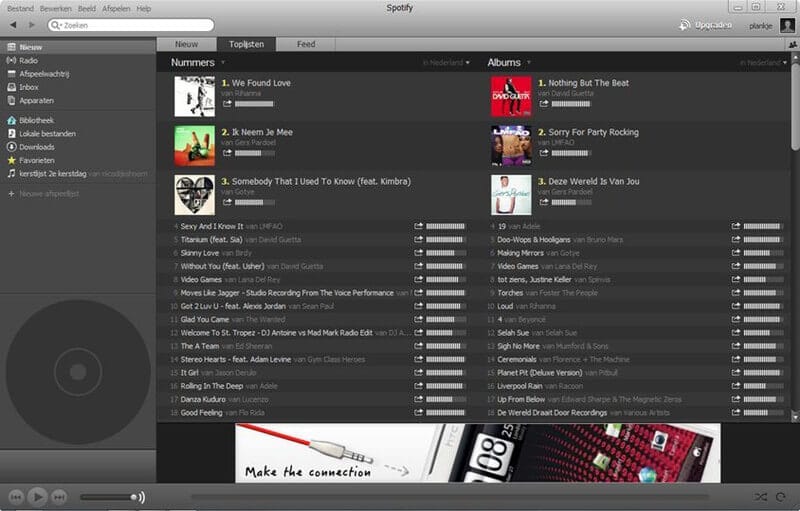Image resolution: width=800 pixels, height=511 pixels.
Task: Share the album 19 van Adele
Action: [736, 226]
